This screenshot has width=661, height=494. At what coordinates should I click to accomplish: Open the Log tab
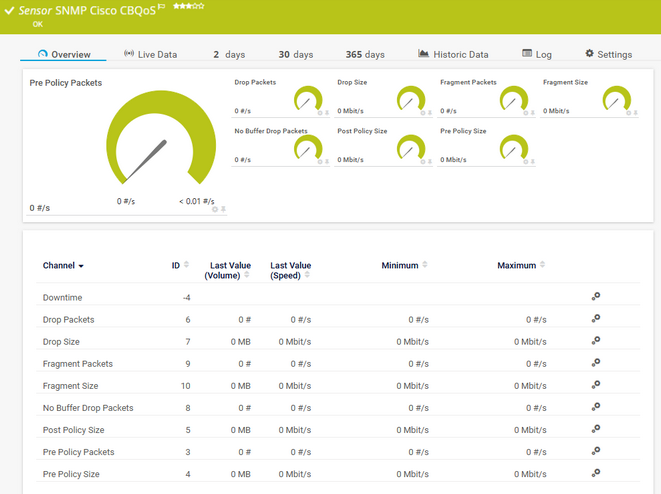(537, 54)
